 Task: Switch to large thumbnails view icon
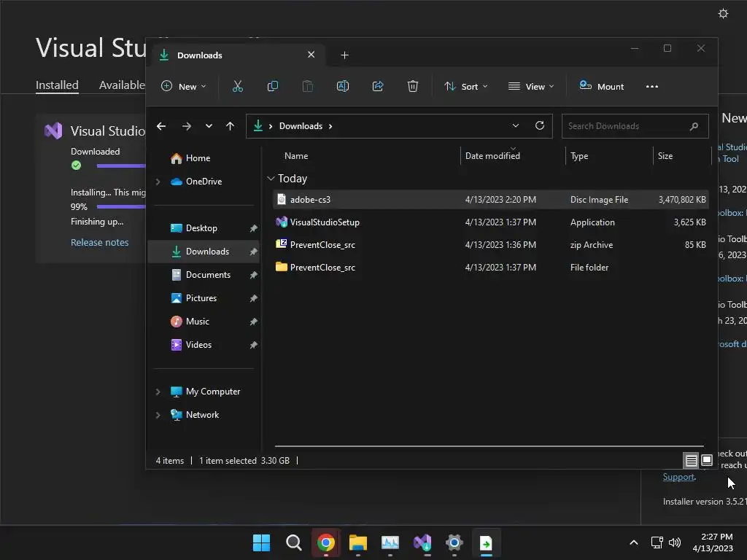[707, 461]
